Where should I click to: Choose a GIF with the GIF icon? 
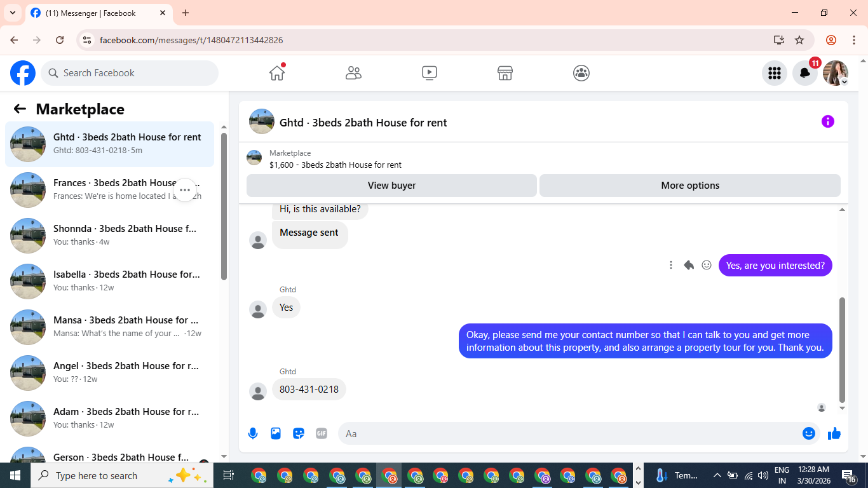322,433
